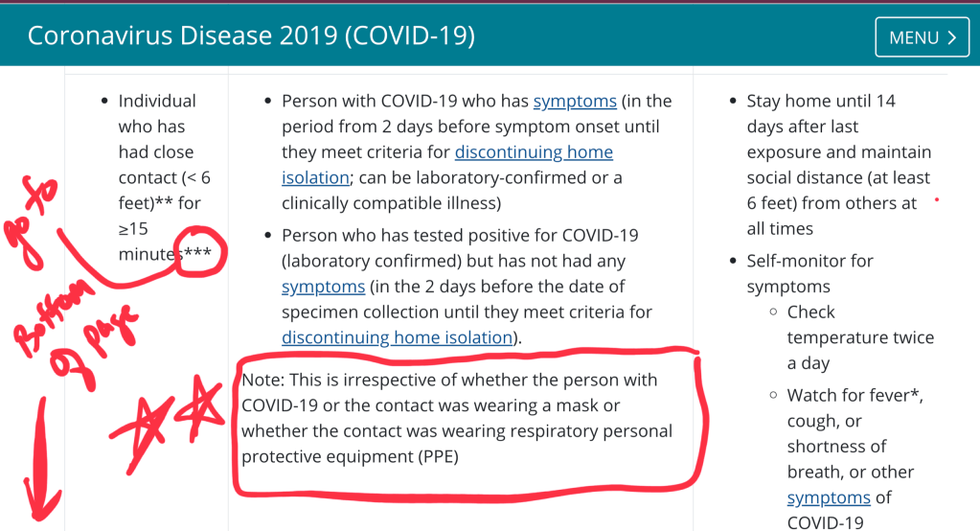Open the MENU button in header

(x=921, y=37)
